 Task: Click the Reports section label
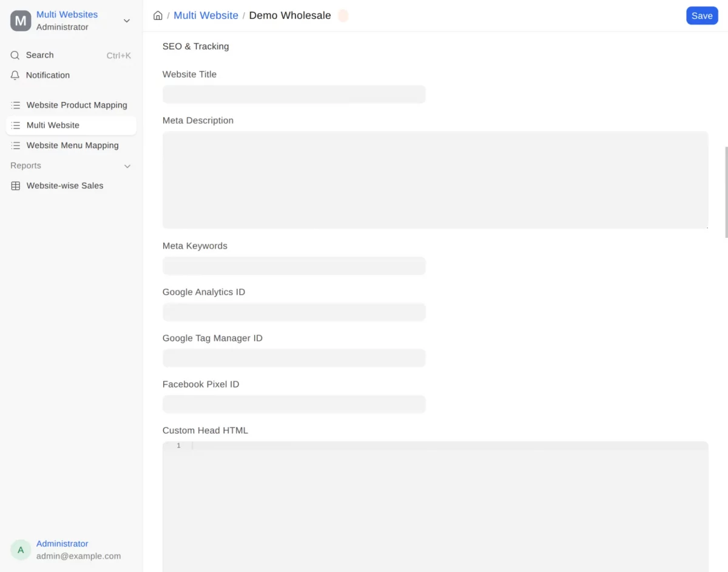tap(25, 166)
